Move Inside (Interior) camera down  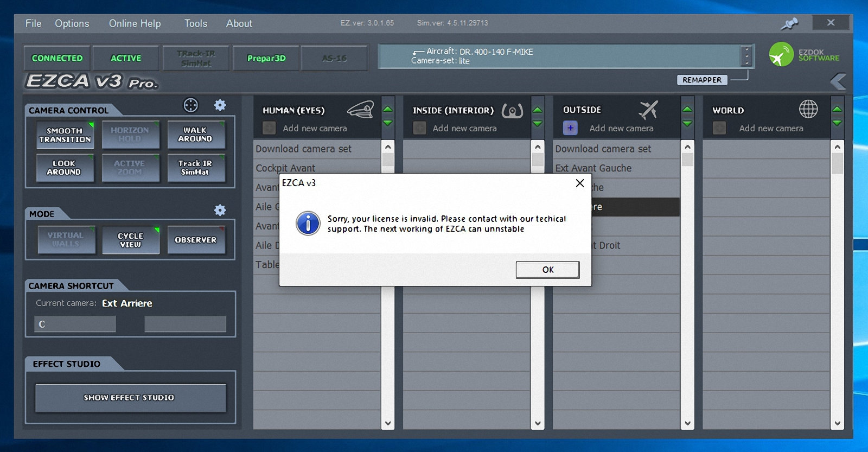538,123
